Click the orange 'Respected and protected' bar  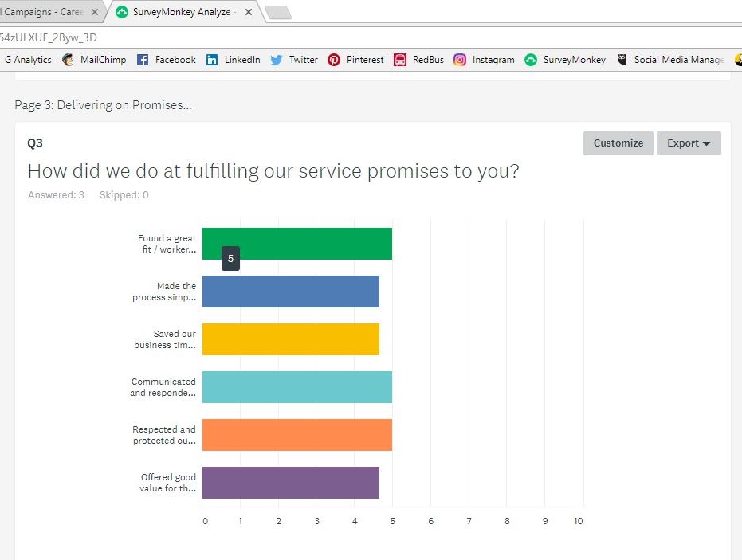296,435
